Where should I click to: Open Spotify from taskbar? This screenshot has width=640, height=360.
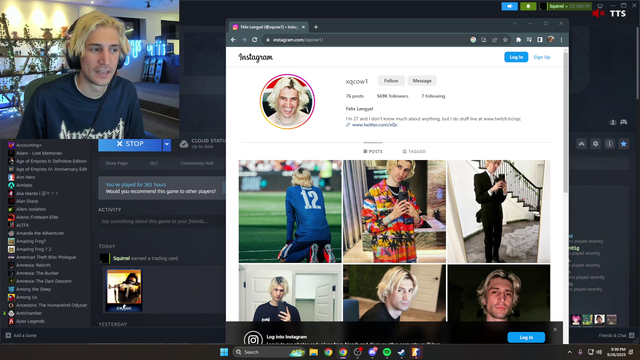(387, 352)
